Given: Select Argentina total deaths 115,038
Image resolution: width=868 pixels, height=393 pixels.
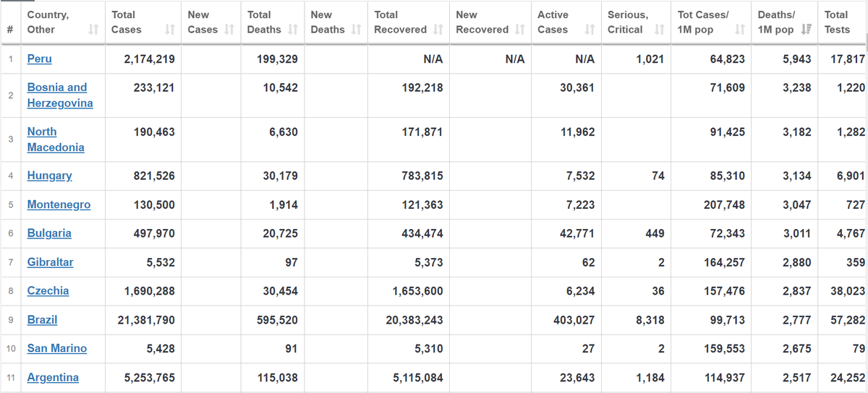Looking at the screenshot, I should [278, 378].
